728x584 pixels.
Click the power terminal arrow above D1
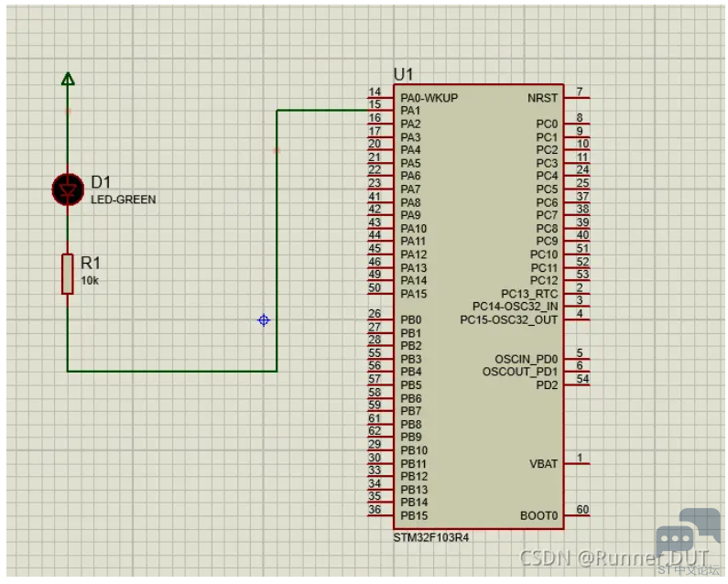(x=68, y=79)
